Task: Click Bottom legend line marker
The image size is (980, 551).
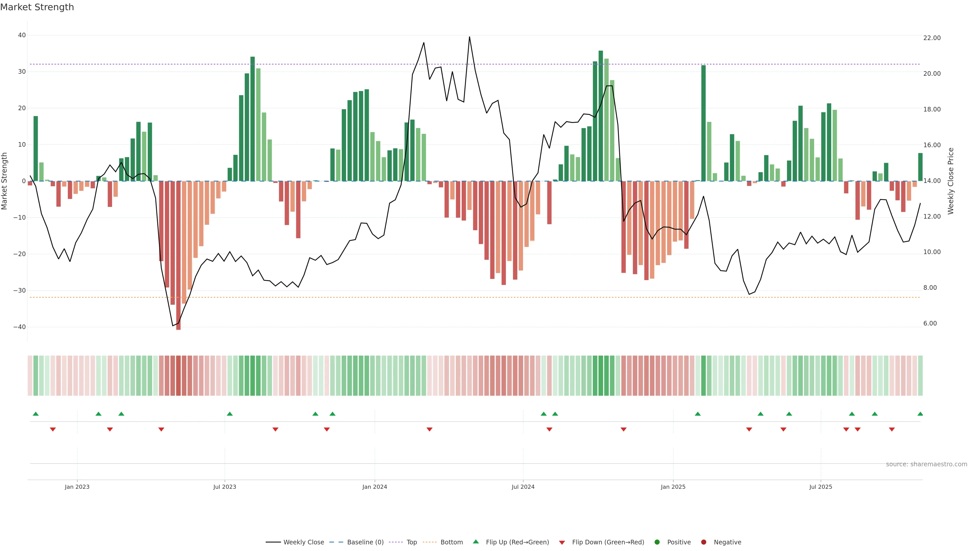Action: click(430, 542)
